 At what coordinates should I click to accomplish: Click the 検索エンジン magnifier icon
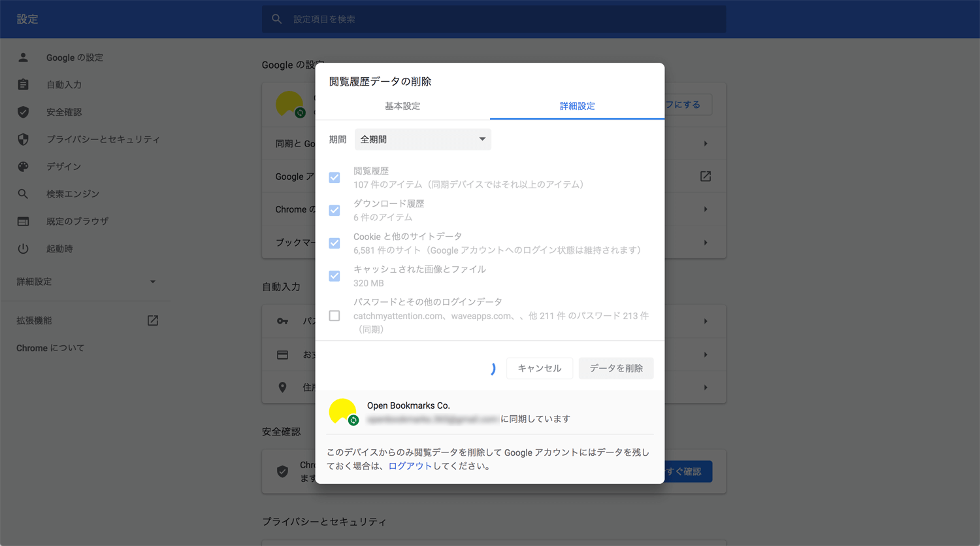(23, 194)
